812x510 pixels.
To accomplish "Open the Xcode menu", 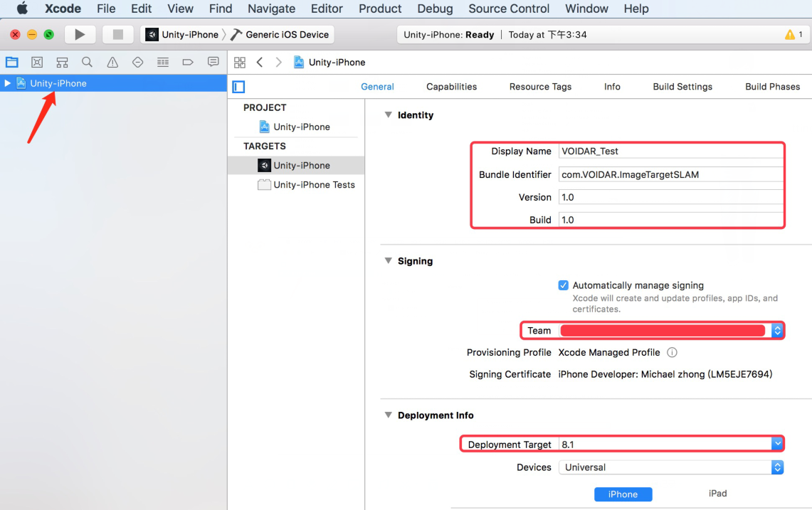I will (x=63, y=9).
